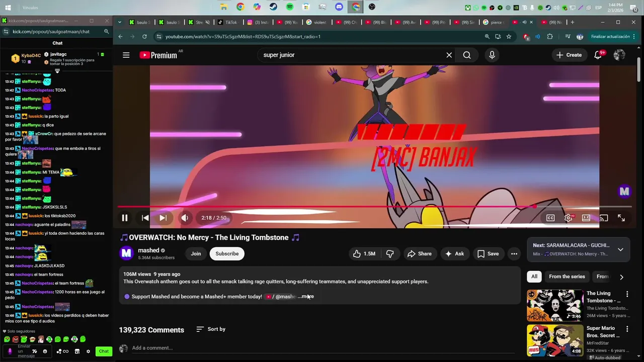The height and width of the screenshot is (362, 644).
Task: Open options for Super Mario Bros. video
Action: (627, 329)
